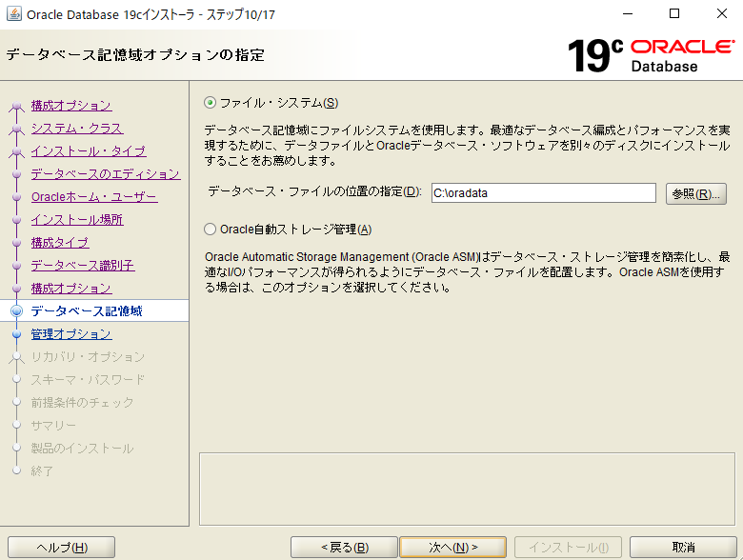
Task: Open the 構成オプション step at top of sidebar
Action: click(x=70, y=106)
